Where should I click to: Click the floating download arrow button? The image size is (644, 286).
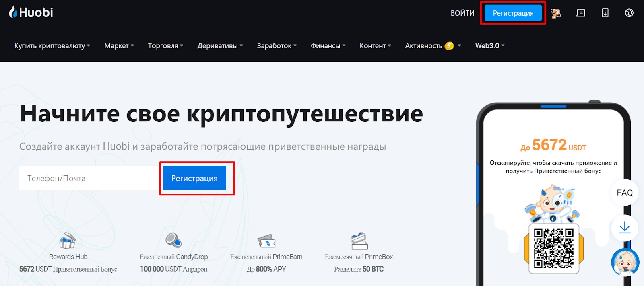625,228
